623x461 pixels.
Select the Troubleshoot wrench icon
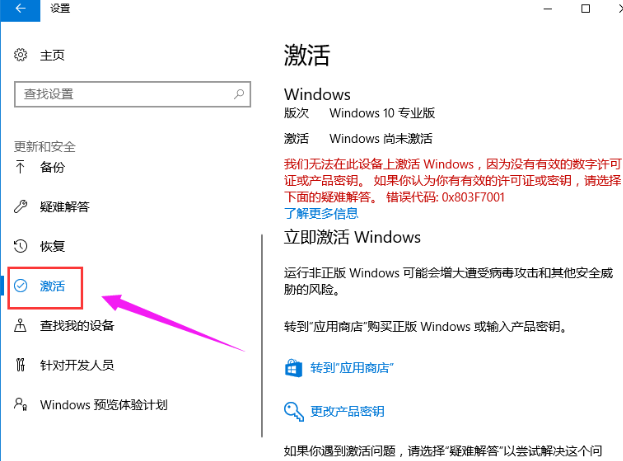tap(20, 207)
